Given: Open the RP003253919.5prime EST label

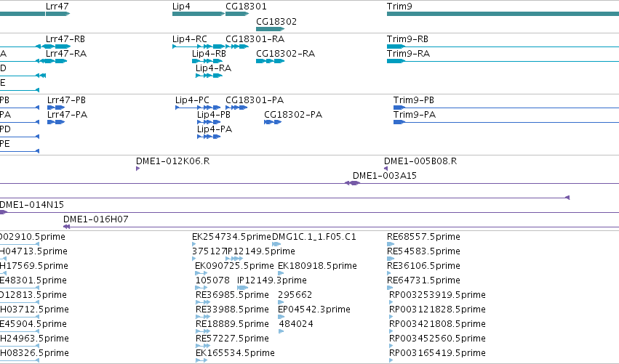Looking at the screenshot, I should [437, 295].
